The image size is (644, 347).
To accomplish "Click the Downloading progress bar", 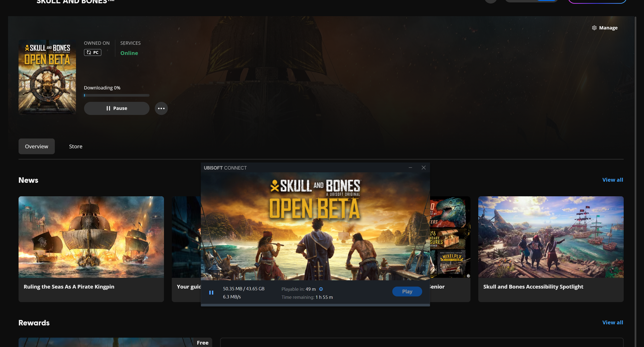I will 117,95.
